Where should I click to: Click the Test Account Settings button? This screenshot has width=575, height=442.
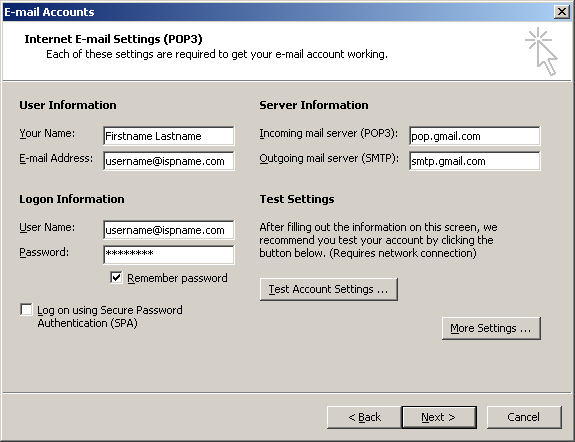coord(329,289)
